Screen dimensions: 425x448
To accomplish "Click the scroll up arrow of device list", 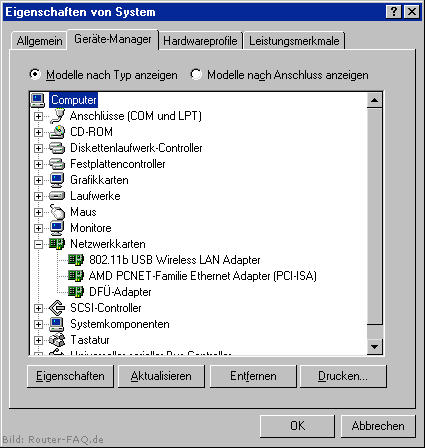I will click(x=374, y=100).
